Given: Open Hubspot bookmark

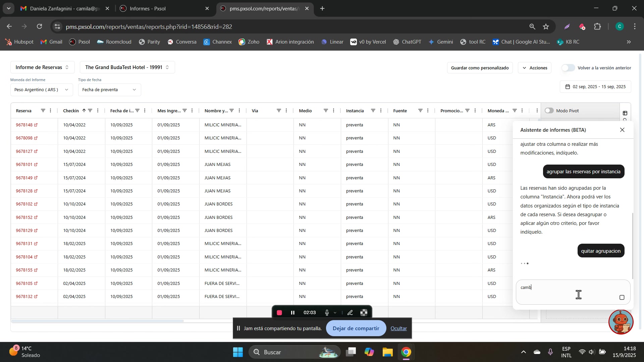Looking at the screenshot, I should pyautogui.click(x=19, y=42).
